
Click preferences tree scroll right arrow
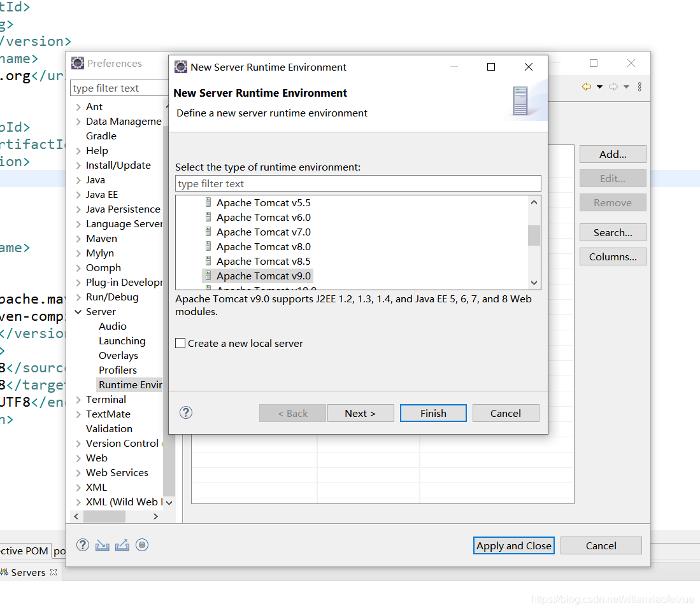pos(155,516)
